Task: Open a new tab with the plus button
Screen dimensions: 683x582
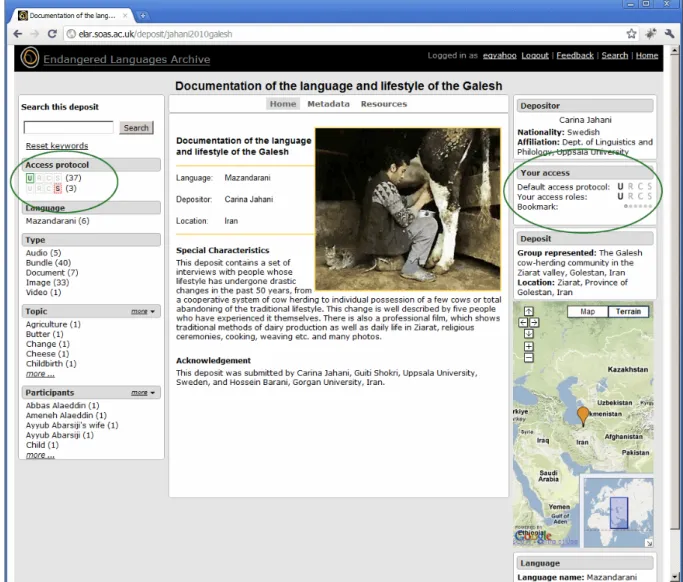Action: tap(142, 16)
